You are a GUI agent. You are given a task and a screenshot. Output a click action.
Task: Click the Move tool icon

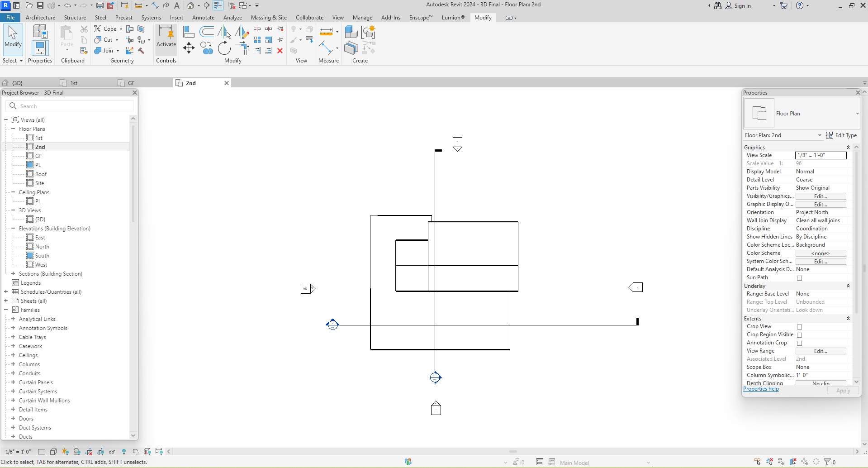pyautogui.click(x=189, y=48)
